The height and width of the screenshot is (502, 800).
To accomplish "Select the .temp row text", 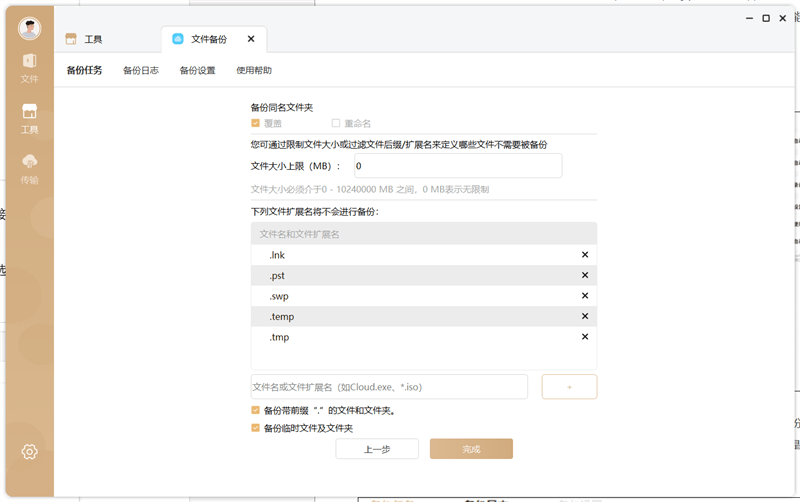I will [282, 316].
